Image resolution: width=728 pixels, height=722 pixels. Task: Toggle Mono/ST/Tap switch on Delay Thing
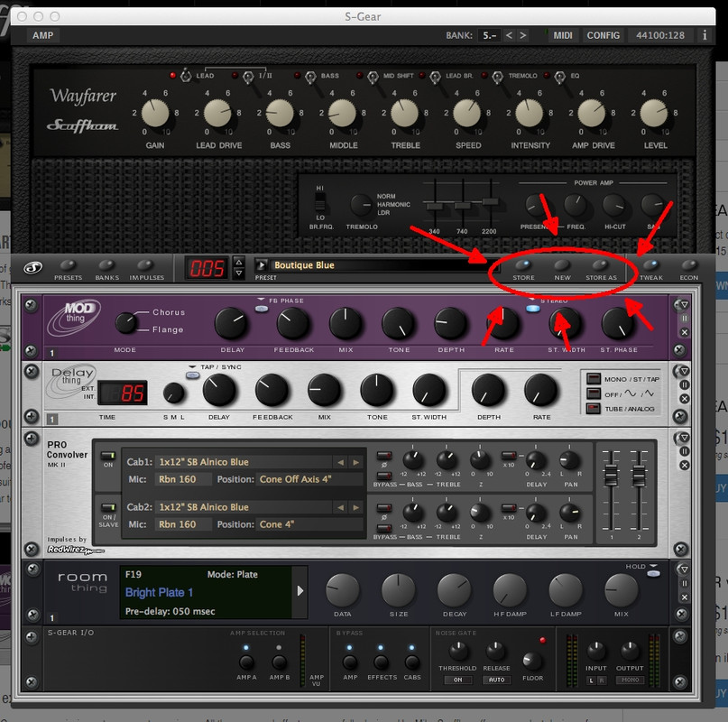[x=593, y=379]
